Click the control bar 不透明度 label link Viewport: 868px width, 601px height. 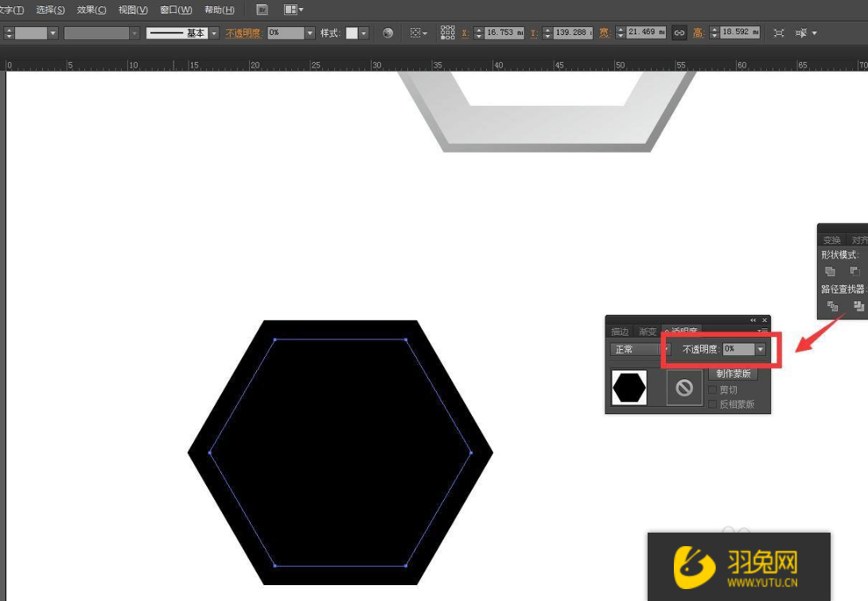pyautogui.click(x=243, y=33)
